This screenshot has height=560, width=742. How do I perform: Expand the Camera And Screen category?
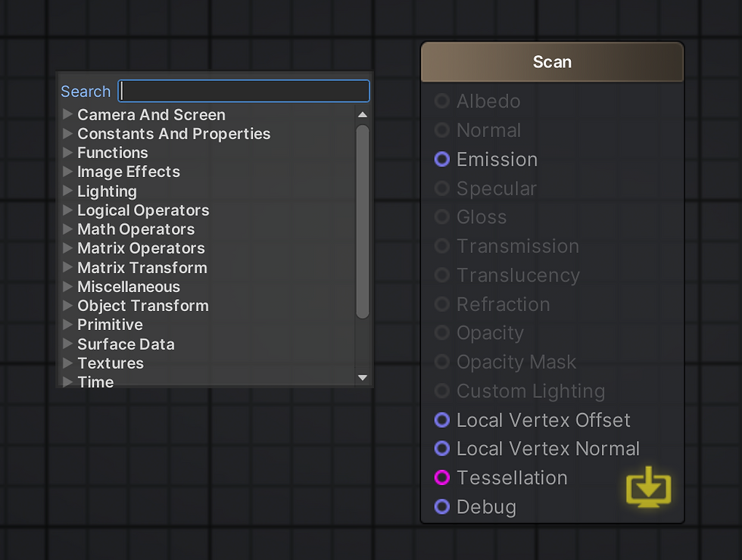click(67, 114)
